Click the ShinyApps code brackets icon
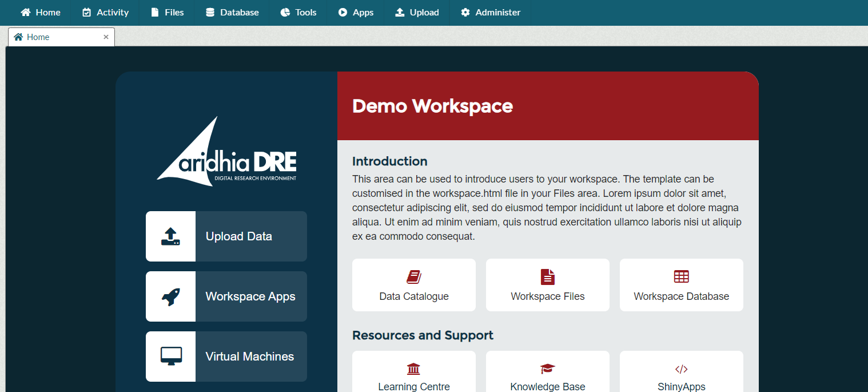868x392 pixels. [681, 369]
